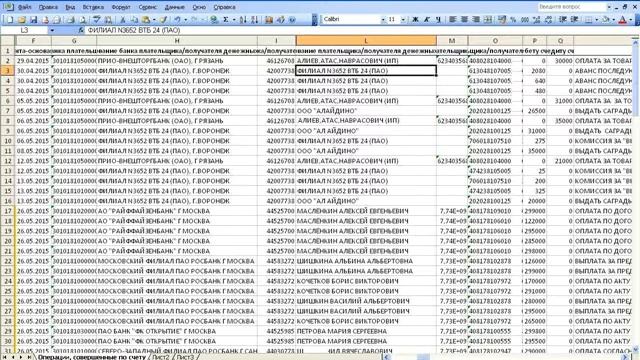Expand the AutoSum functions dropdown arrow

coord(234,20)
